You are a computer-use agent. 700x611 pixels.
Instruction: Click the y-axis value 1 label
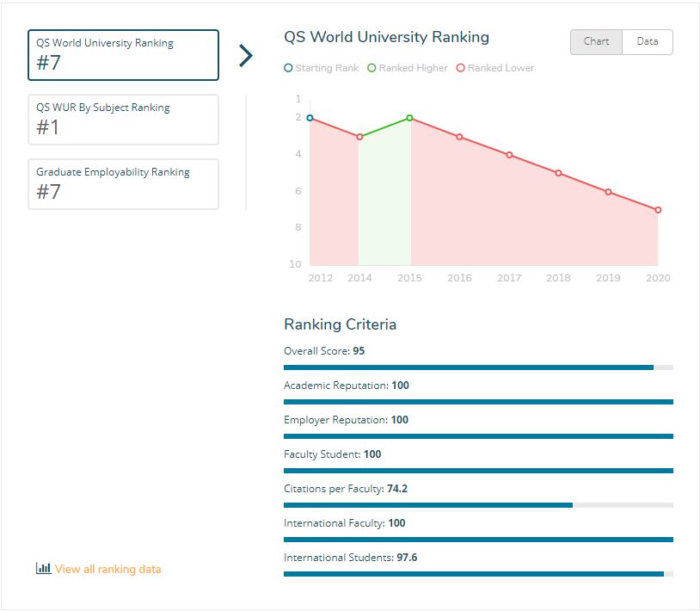tap(298, 99)
